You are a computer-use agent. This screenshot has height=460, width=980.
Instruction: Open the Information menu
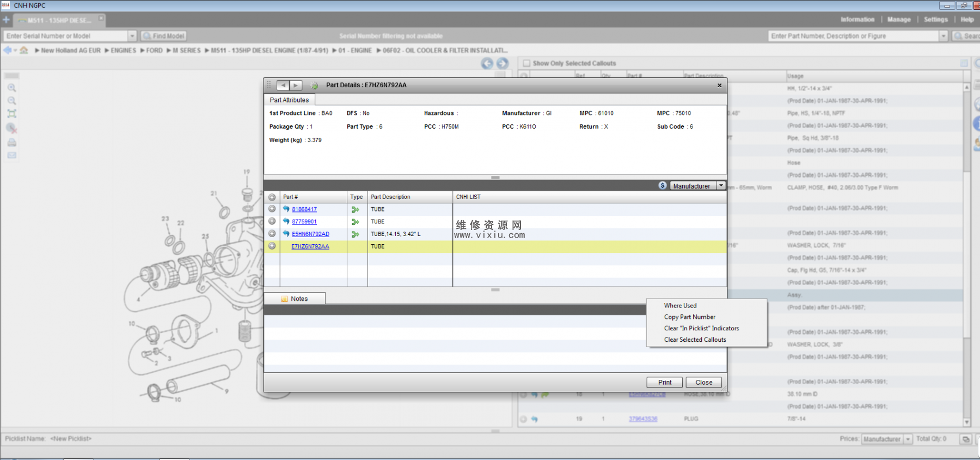point(857,20)
